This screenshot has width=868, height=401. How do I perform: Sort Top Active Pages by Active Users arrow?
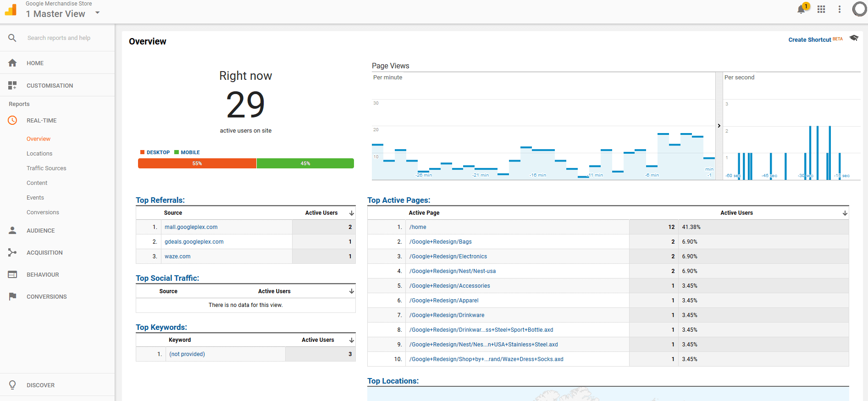pos(845,213)
